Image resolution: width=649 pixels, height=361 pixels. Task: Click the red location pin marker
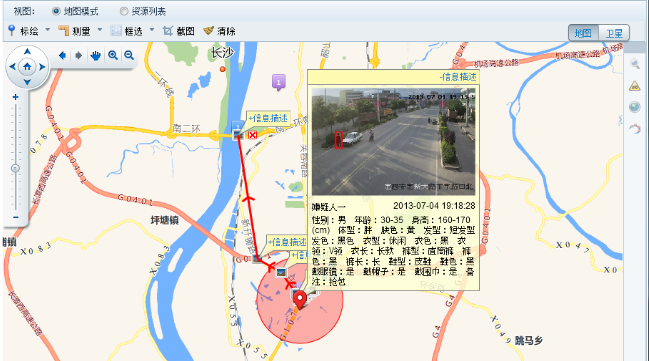[x=300, y=299]
